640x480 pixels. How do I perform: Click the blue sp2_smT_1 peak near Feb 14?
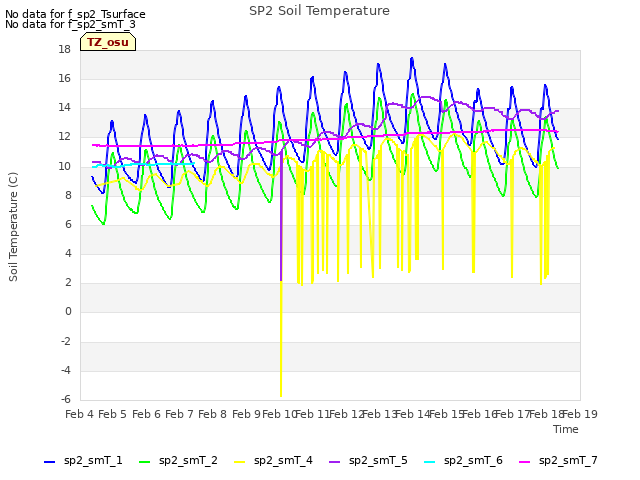(412, 59)
